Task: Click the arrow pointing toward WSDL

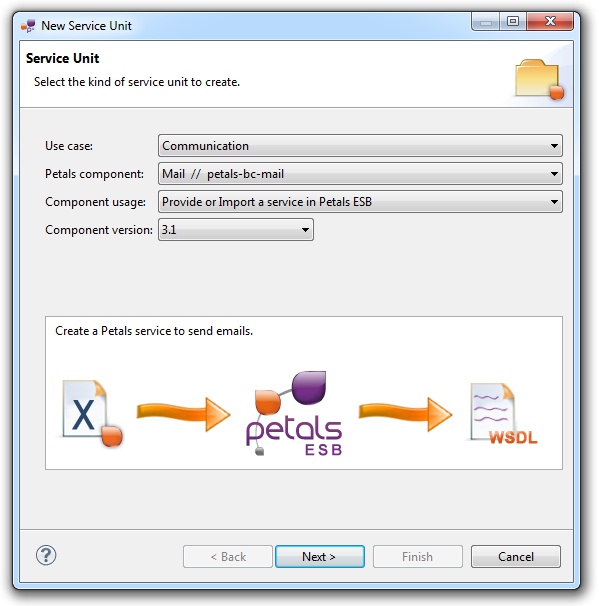Action: (x=405, y=414)
